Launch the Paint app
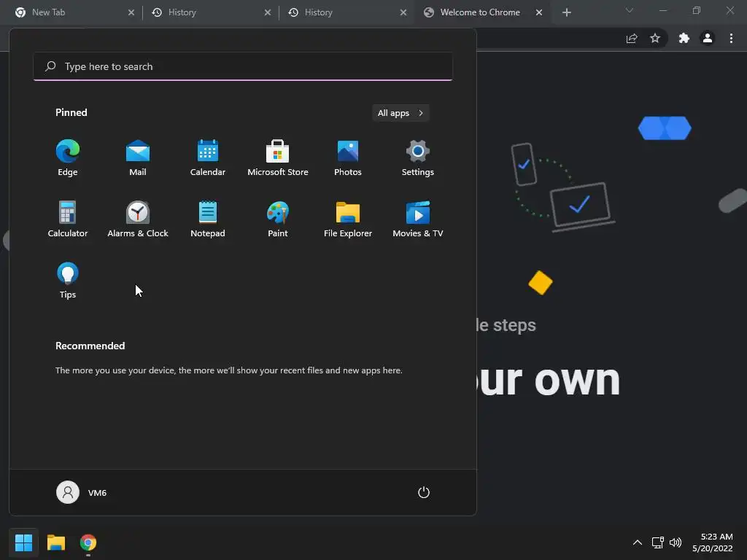747x560 pixels. click(x=278, y=219)
